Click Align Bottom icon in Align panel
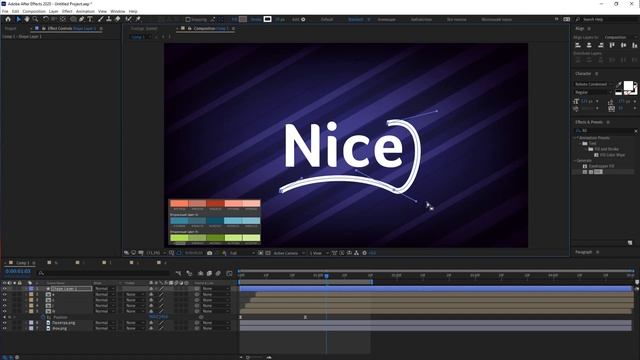This screenshot has width=640, height=360. pyautogui.click(x=635, y=45)
